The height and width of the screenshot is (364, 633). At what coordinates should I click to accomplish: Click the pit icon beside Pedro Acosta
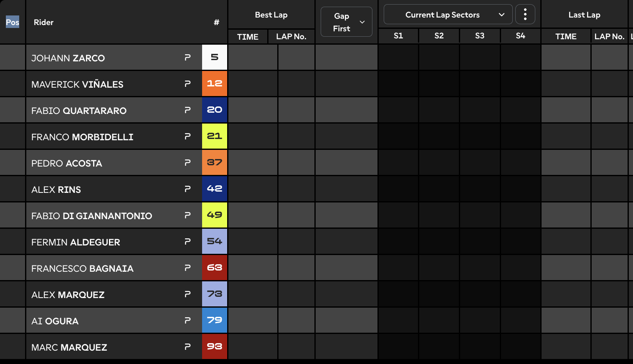pos(187,163)
